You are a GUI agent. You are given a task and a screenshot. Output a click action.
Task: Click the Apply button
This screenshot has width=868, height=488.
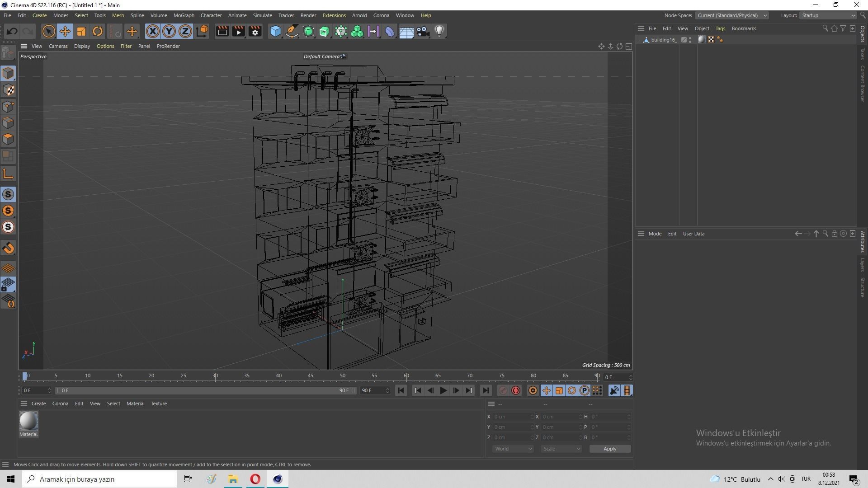coord(610,449)
